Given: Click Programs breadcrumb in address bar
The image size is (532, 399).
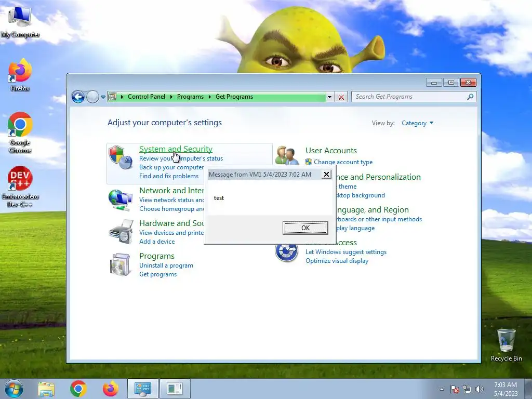Looking at the screenshot, I should pyautogui.click(x=190, y=97).
